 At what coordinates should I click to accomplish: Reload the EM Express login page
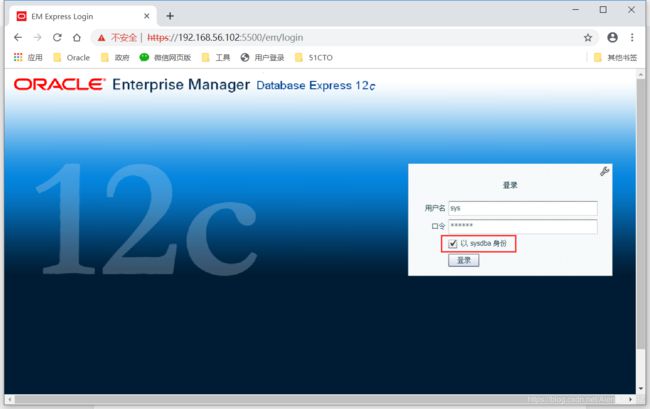(57, 38)
